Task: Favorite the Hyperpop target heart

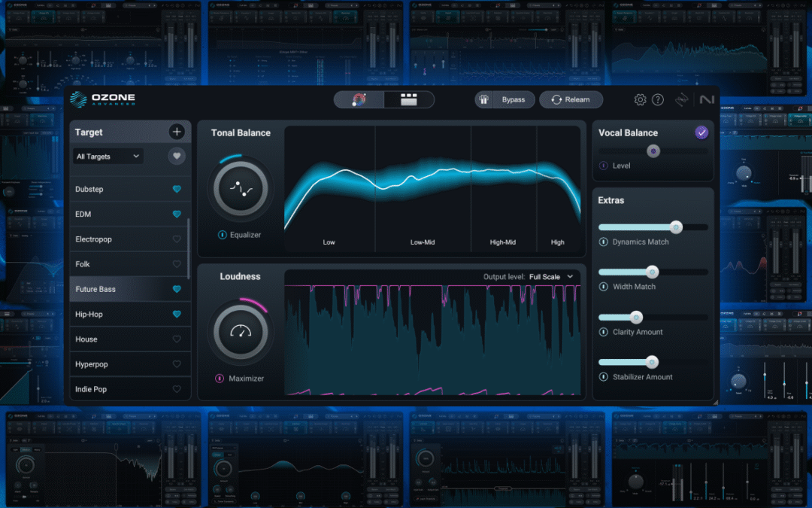Action: pos(177,364)
